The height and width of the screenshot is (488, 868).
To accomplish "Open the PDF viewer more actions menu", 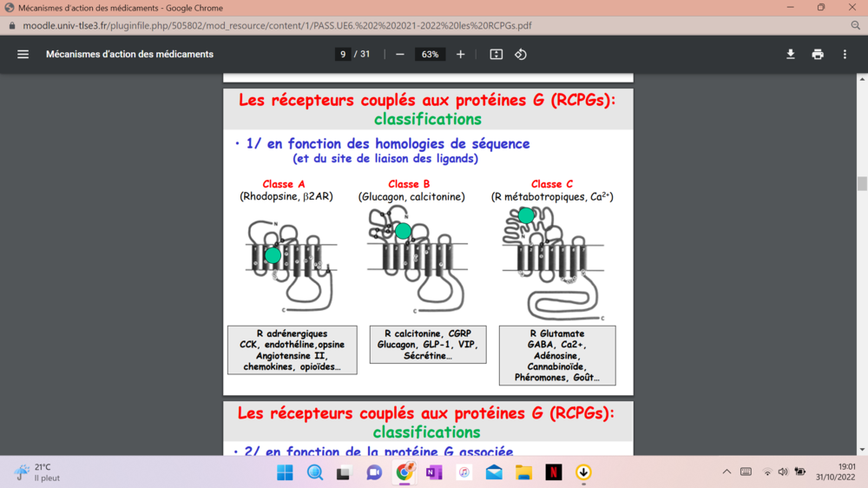I will pyautogui.click(x=845, y=55).
